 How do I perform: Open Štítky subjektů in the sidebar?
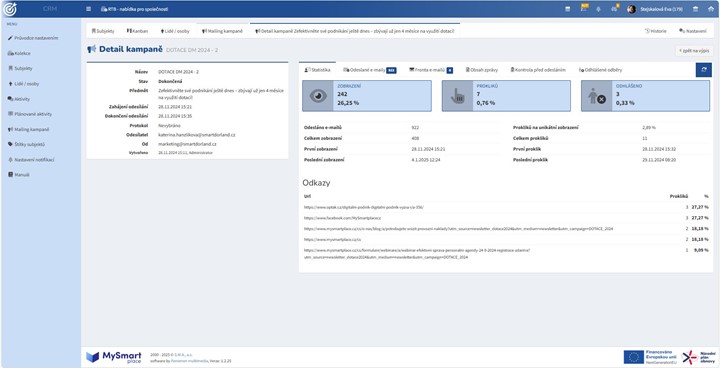tap(26, 144)
